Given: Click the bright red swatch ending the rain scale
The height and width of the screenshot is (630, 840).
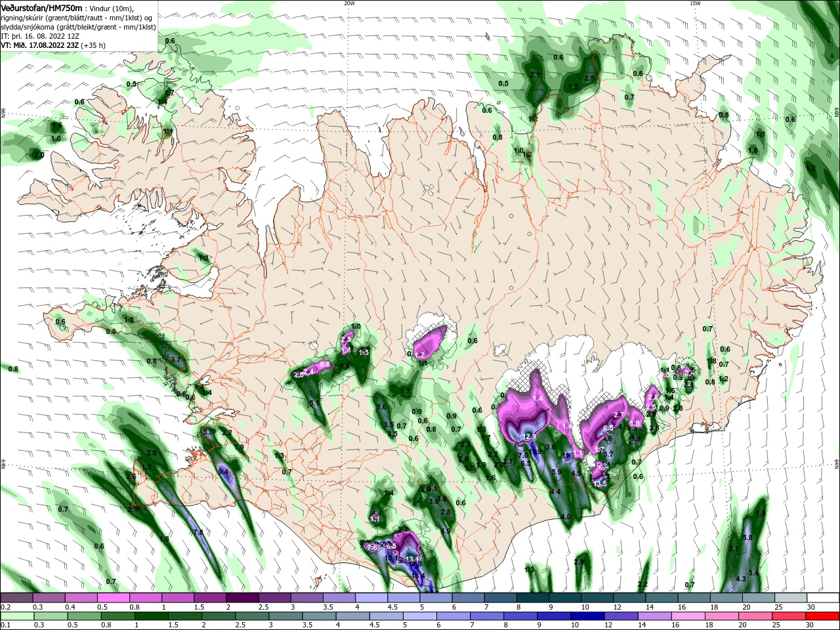Looking at the screenshot, I should tap(822, 616).
